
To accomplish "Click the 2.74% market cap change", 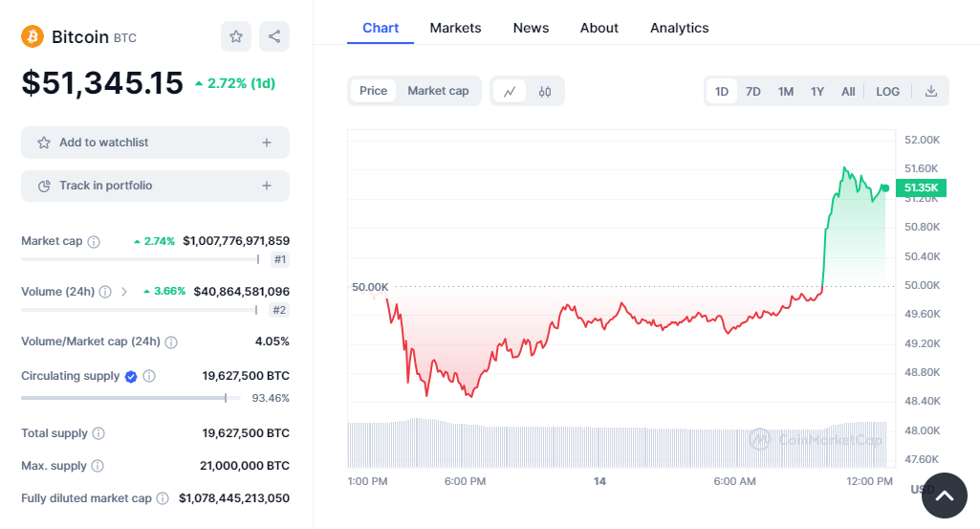I will click(x=154, y=241).
